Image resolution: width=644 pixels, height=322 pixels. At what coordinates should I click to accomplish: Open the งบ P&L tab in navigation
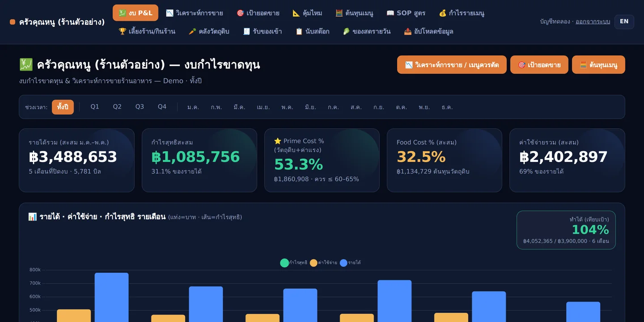(x=136, y=13)
